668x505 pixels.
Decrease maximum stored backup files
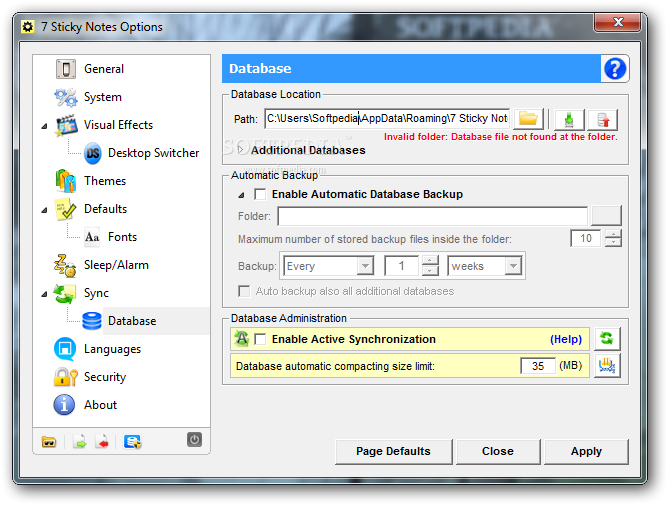[613, 242]
